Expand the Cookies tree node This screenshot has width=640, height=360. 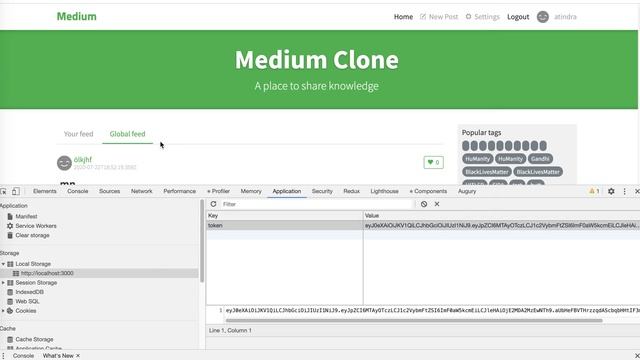3,311
